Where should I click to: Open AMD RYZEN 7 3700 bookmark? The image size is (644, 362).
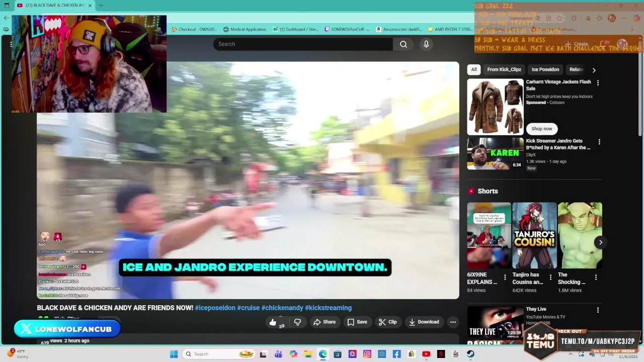point(450,29)
